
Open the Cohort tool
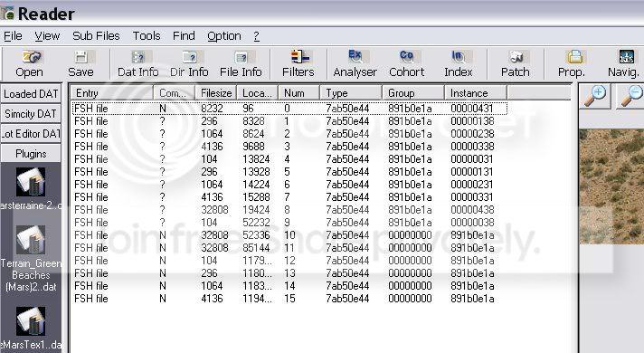tap(407, 64)
